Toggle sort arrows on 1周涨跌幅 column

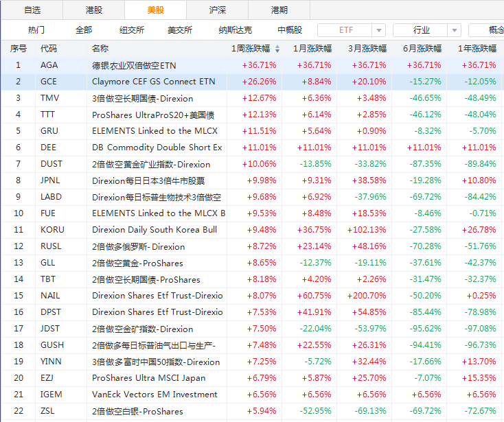277,49
